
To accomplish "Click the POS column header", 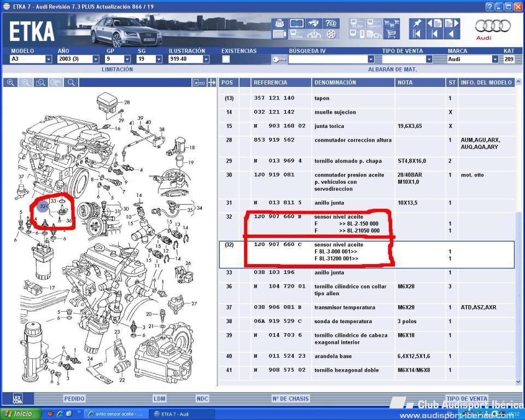I will (x=228, y=83).
